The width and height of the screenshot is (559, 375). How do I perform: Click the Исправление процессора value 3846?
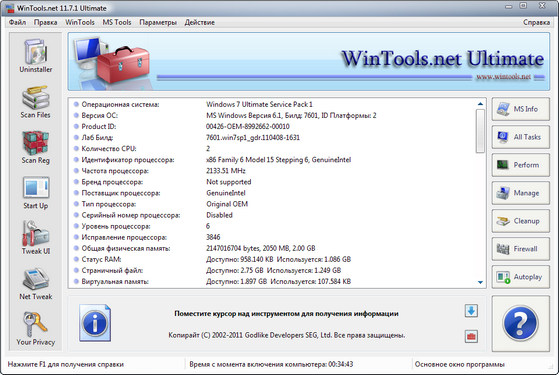tap(213, 237)
